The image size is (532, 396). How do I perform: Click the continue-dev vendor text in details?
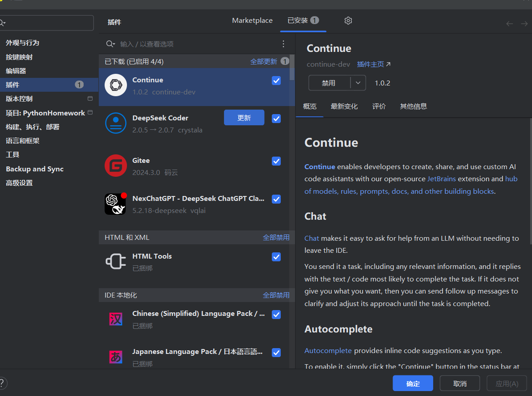click(x=328, y=64)
